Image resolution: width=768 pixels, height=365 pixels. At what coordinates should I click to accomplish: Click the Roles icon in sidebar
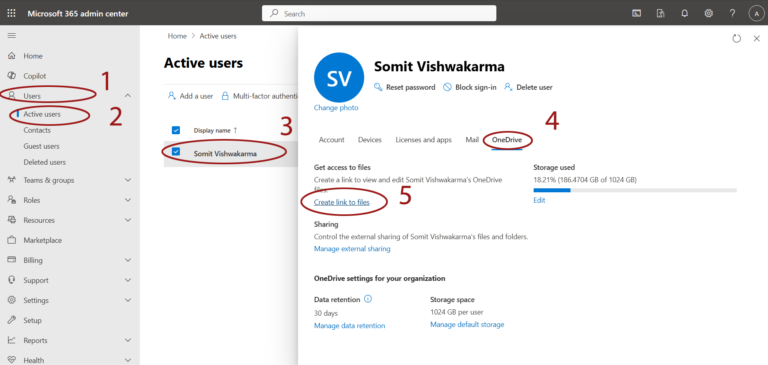12,200
